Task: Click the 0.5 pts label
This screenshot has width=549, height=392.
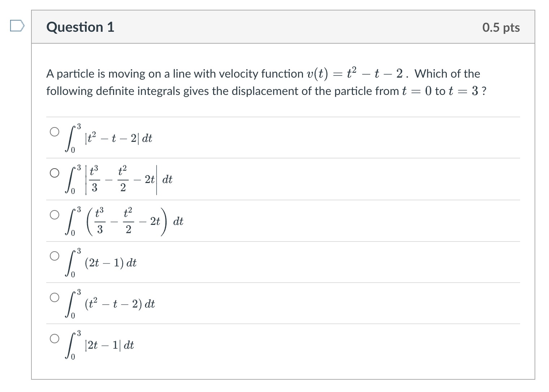Action: [501, 27]
